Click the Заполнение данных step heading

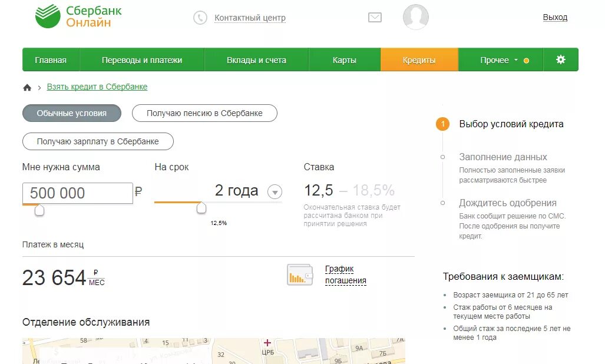tap(503, 157)
